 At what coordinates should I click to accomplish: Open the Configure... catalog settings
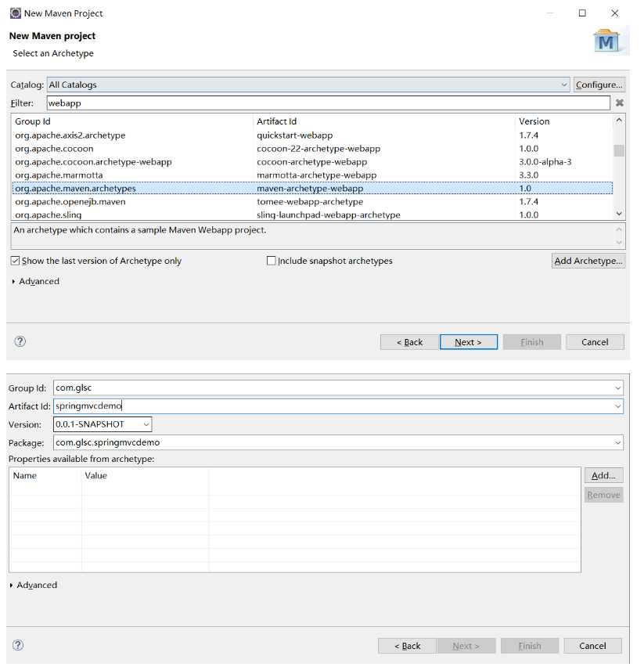click(599, 85)
